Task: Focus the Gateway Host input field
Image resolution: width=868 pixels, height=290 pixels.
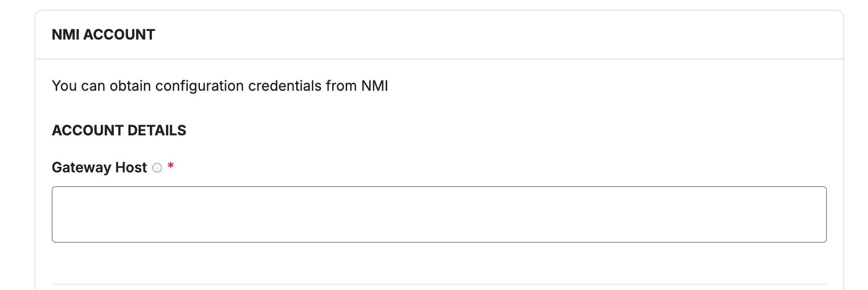Action: pyautogui.click(x=439, y=214)
